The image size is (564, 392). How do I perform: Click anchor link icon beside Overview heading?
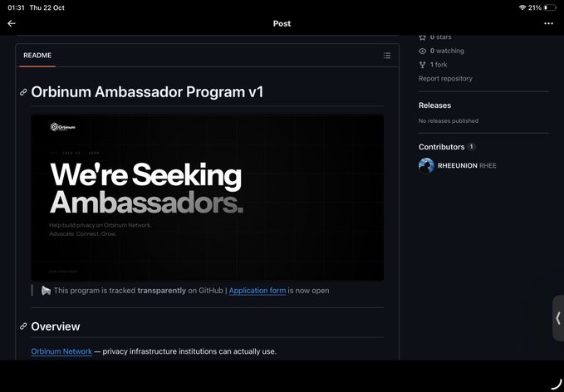[x=23, y=326]
